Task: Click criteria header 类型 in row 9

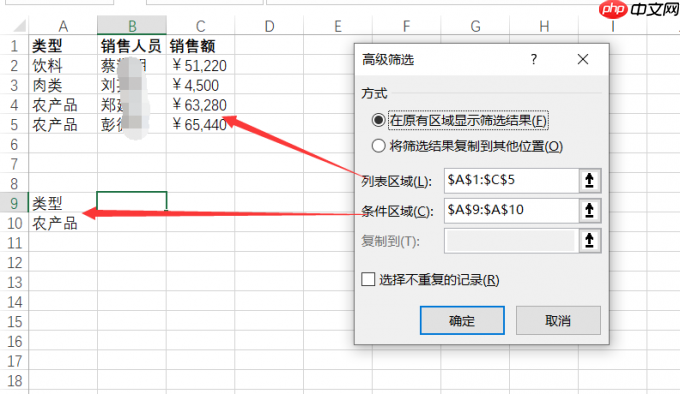Action: tap(63, 203)
